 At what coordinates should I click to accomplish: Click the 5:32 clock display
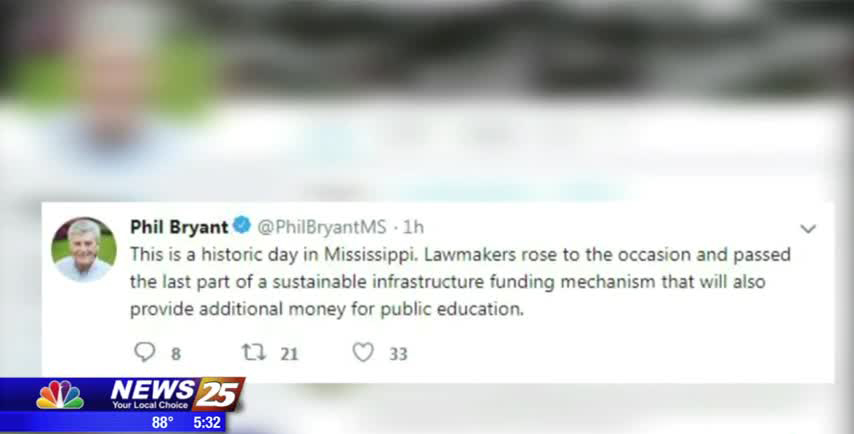click(x=207, y=423)
